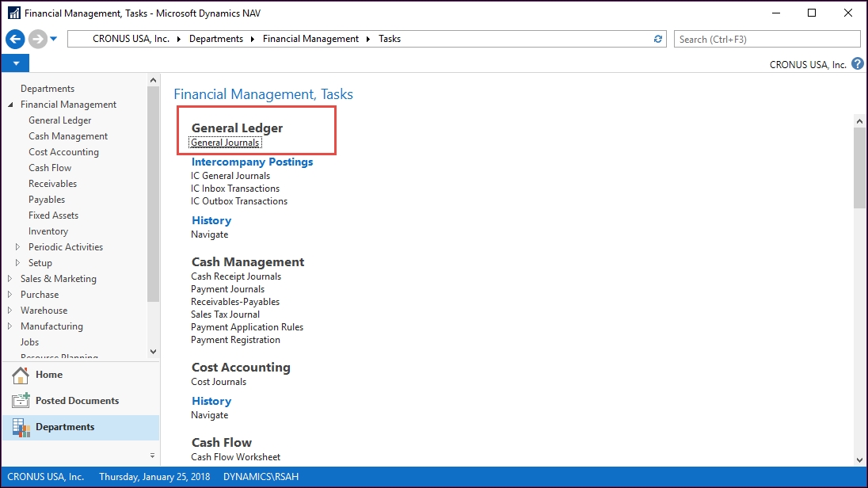Click company name CRONUS USA in status bar
Viewport: 868px width, 488px height.
click(45, 477)
